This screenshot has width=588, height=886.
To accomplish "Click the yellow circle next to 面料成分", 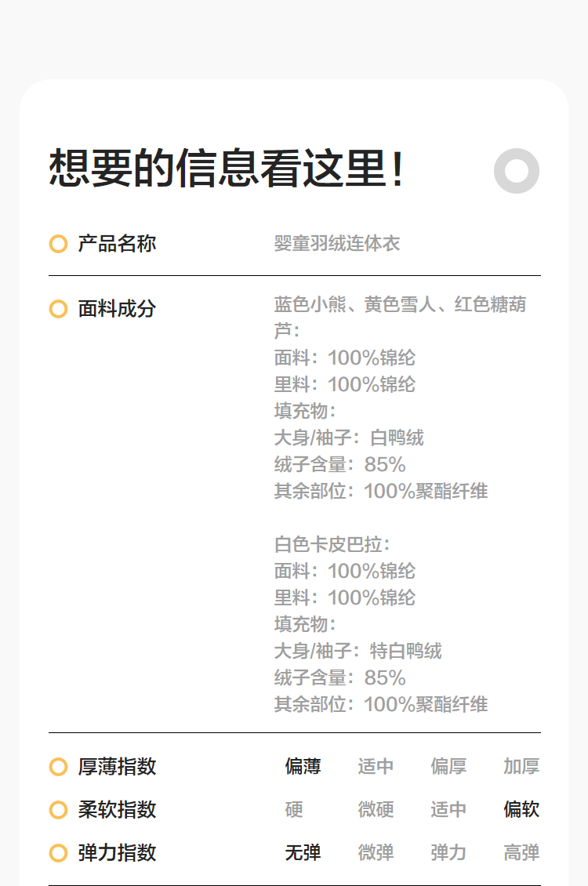I will point(58,309).
